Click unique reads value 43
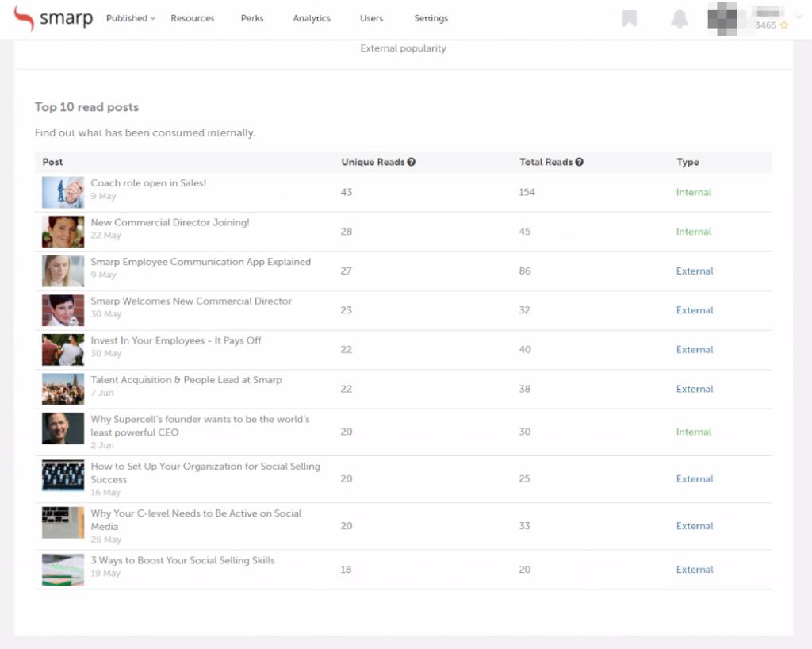The image size is (812, 649). 347,192
